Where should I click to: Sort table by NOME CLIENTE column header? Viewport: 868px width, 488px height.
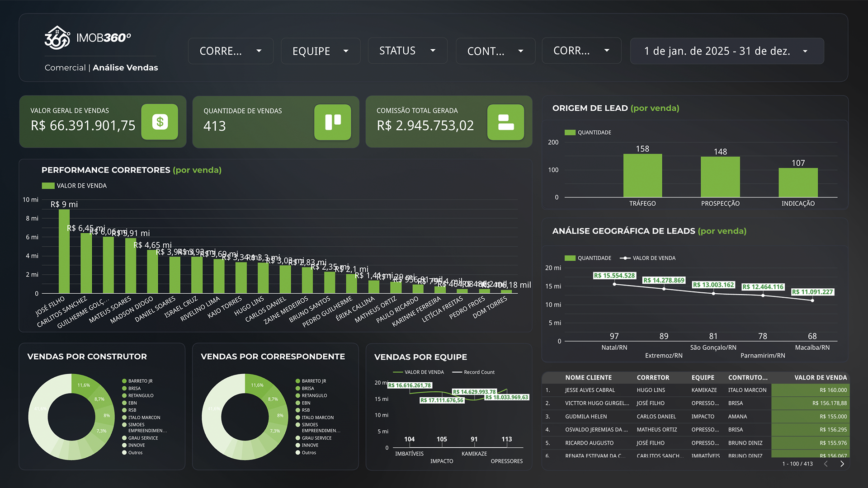pos(588,378)
